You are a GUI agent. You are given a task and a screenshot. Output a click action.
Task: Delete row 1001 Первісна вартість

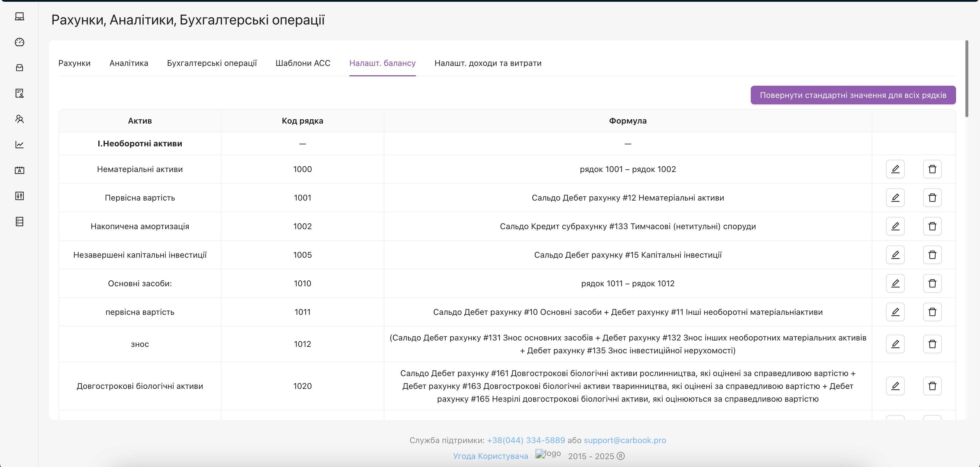[x=932, y=198]
